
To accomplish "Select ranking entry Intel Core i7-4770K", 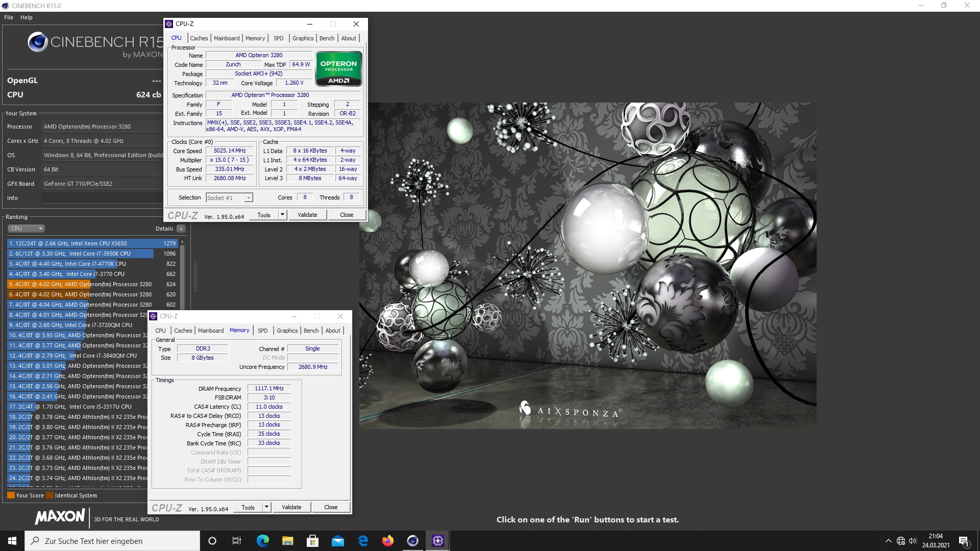I will (92, 264).
